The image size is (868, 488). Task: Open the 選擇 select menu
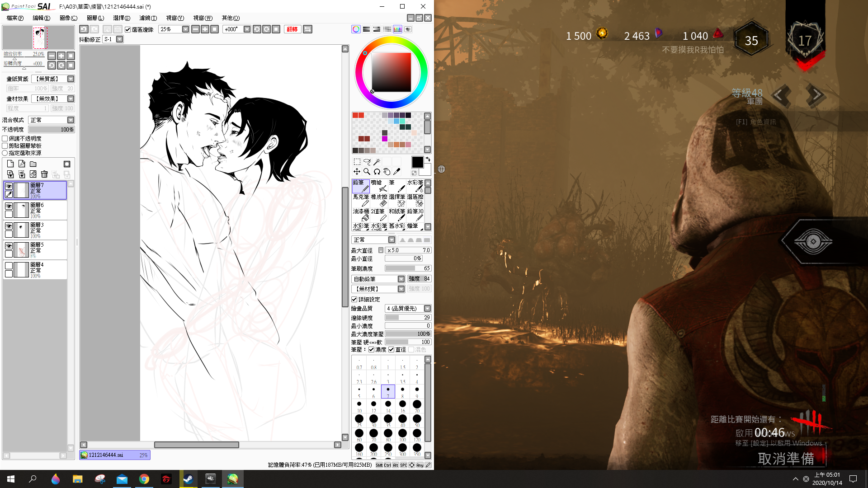[x=121, y=18]
